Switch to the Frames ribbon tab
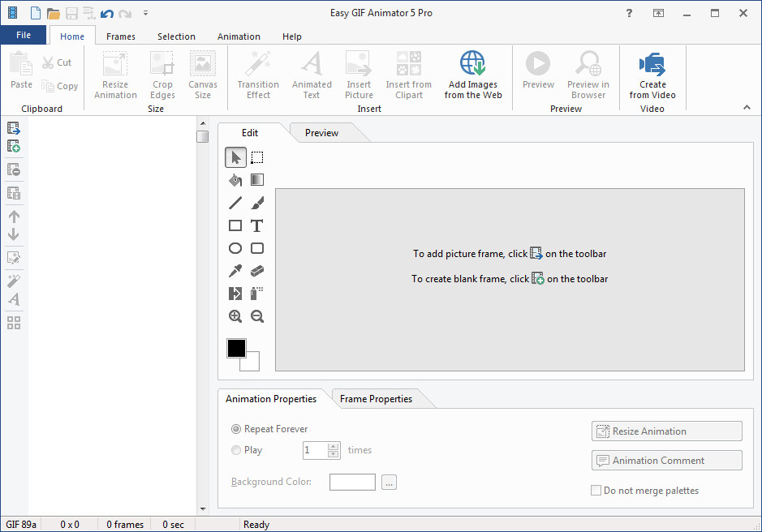 [x=121, y=36]
